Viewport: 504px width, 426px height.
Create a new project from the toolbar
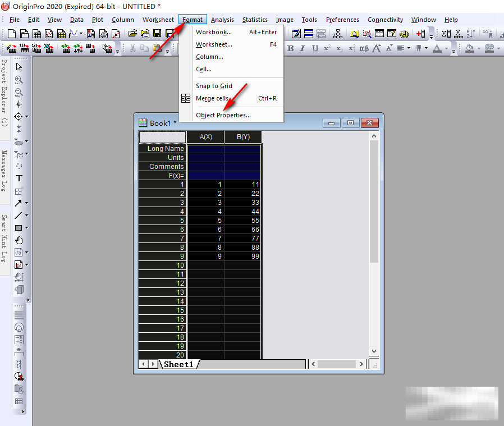click(12, 34)
